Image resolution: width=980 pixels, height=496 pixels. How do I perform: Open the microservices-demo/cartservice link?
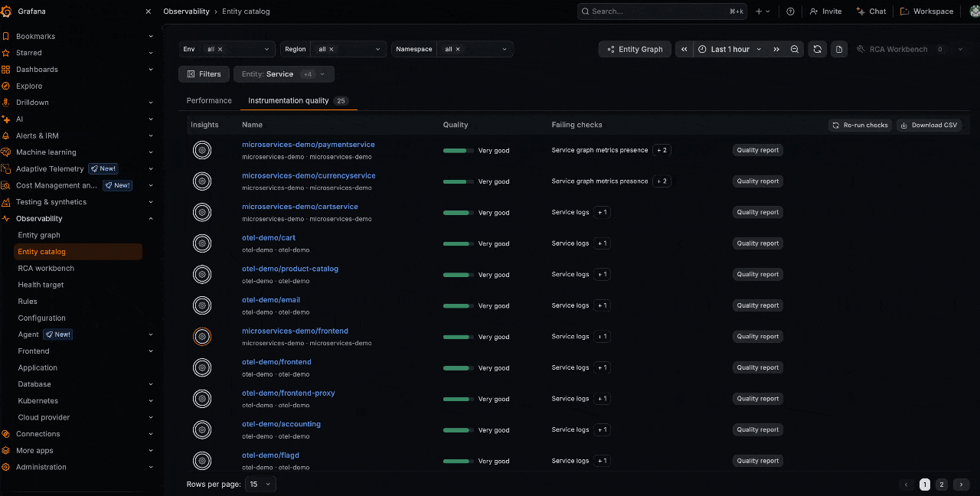300,207
